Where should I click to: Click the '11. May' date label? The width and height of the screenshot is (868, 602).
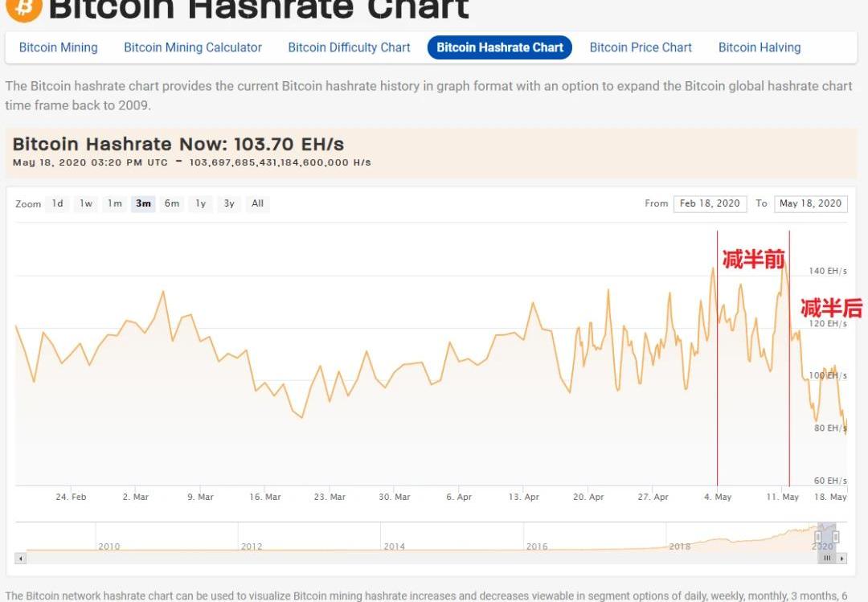click(x=782, y=498)
